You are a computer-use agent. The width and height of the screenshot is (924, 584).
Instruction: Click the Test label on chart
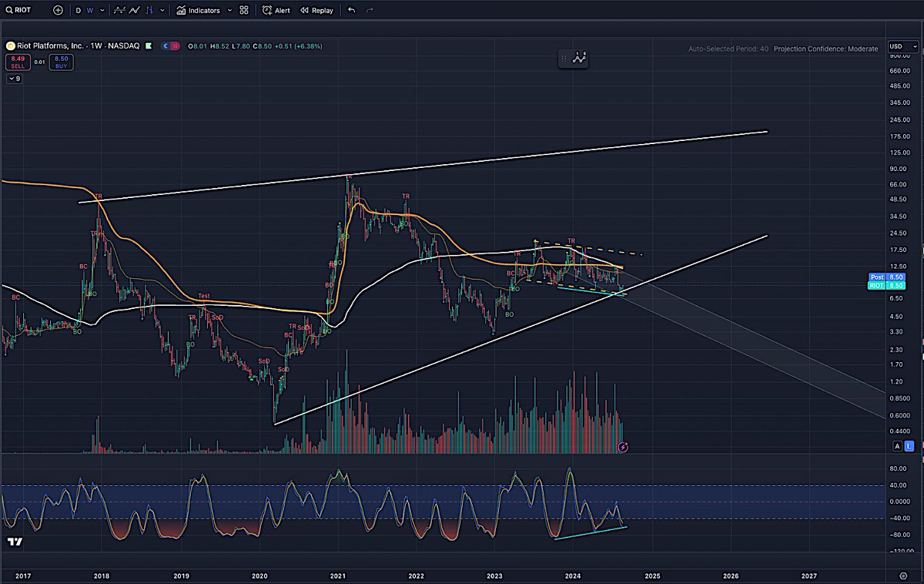point(203,296)
